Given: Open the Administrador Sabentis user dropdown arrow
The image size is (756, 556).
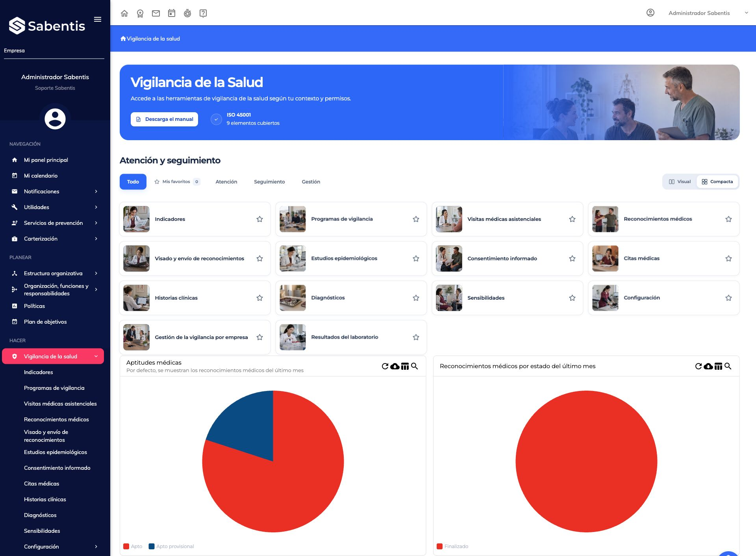Looking at the screenshot, I should [746, 13].
